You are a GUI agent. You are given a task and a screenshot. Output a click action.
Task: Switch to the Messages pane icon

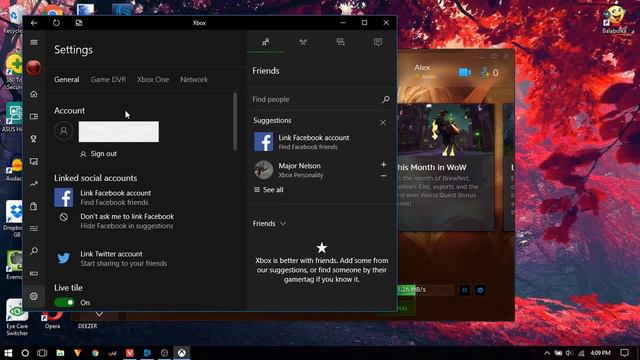click(340, 42)
